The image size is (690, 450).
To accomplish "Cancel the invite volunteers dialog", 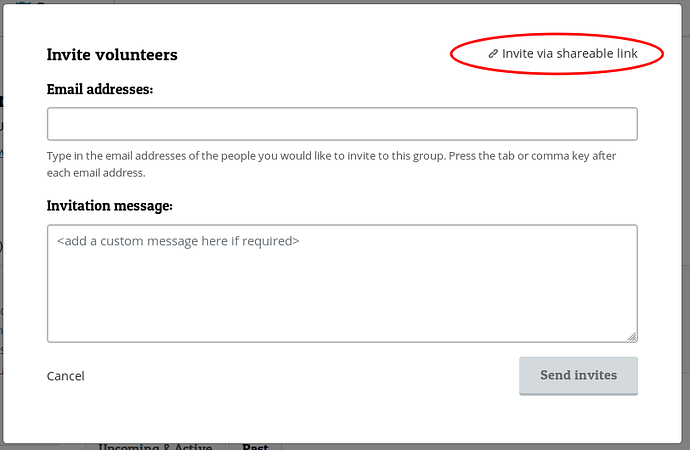I will pyautogui.click(x=66, y=376).
